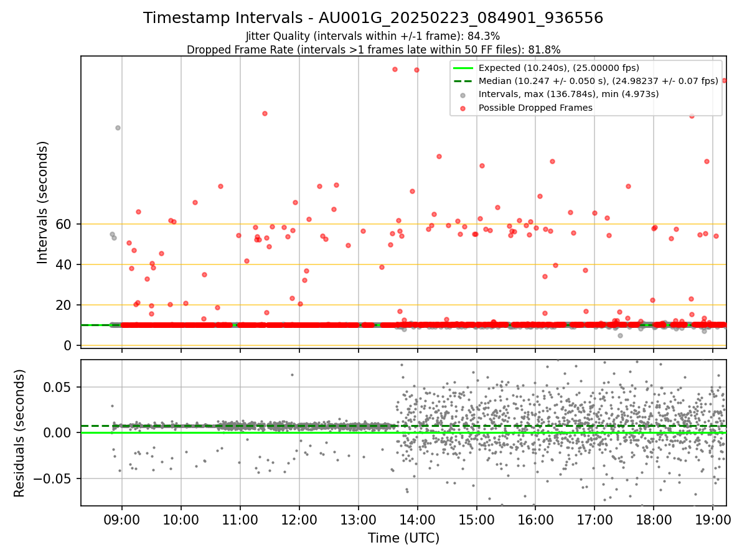The width and height of the screenshot is (747, 560).
Task: Click the 0 tick on the intervals axis
Action: click(x=69, y=345)
